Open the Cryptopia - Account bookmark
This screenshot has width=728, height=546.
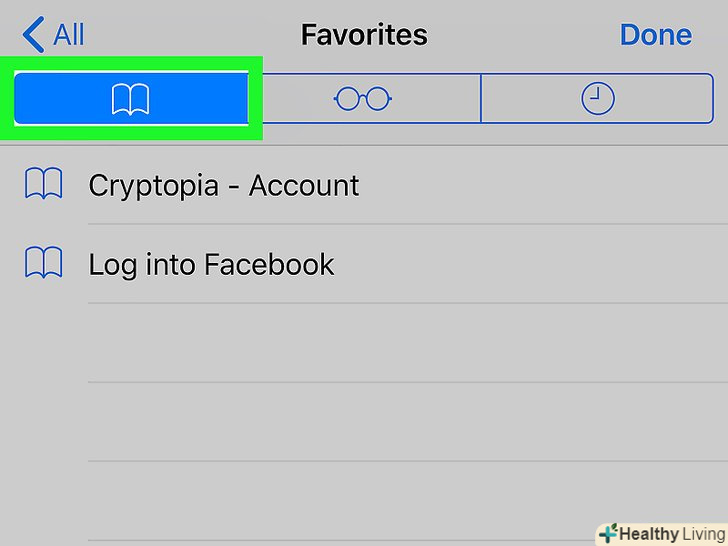(x=224, y=185)
